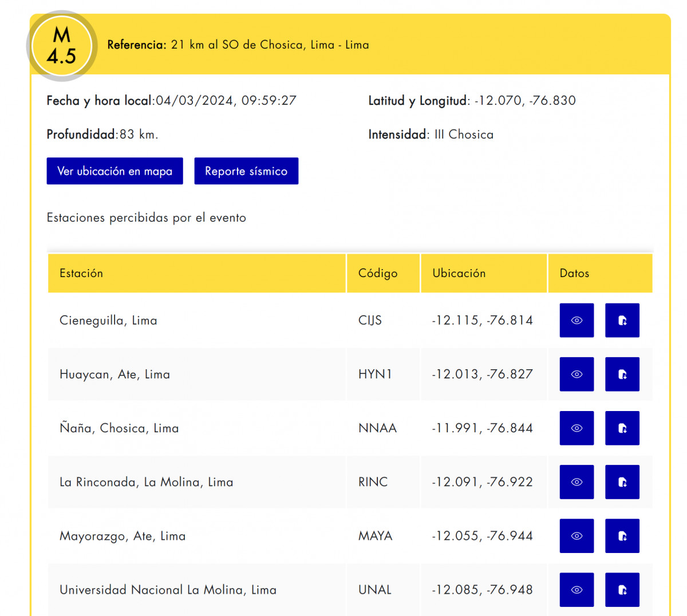687x616 pixels.
Task: Download data file for Cieneguilla station
Action: pos(622,320)
